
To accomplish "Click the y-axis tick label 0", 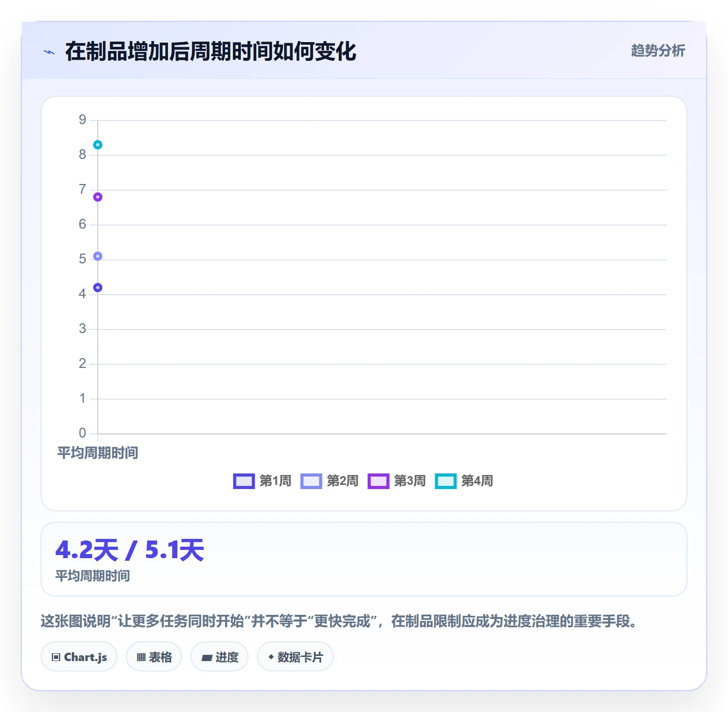I will coord(82,433).
